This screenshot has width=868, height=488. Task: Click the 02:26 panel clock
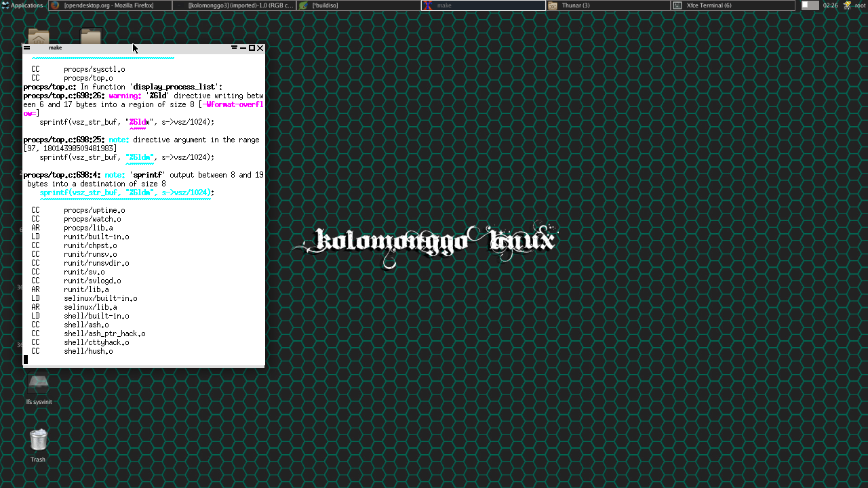pos(830,5)
